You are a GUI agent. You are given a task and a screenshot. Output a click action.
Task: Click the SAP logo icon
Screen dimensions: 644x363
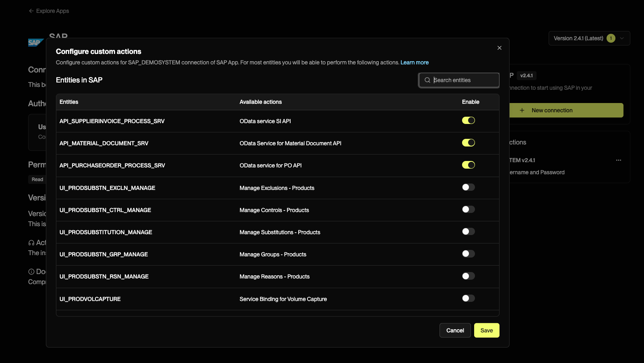click(35, 43)
